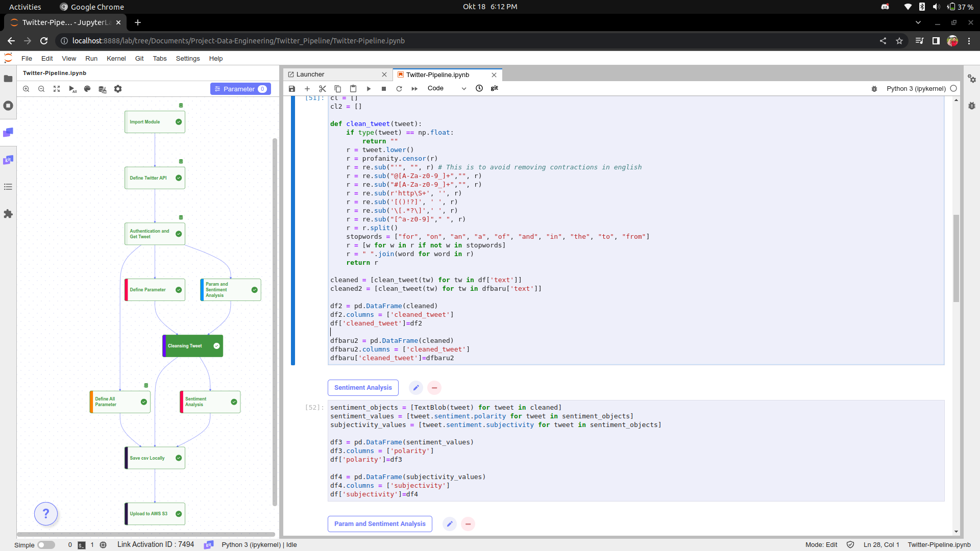The height and width of the screenshot is (551, 980).
Task: Toggle the Simple interface switch
Action: pyautogui.click(x=46, y=545)
